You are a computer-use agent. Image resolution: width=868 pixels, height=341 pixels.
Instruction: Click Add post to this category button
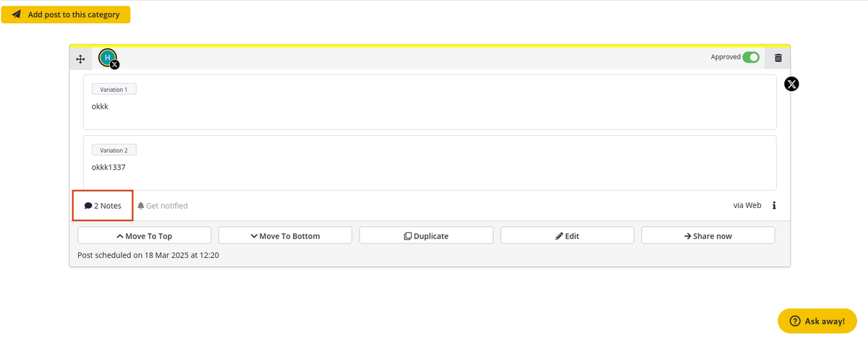[66, 14]
